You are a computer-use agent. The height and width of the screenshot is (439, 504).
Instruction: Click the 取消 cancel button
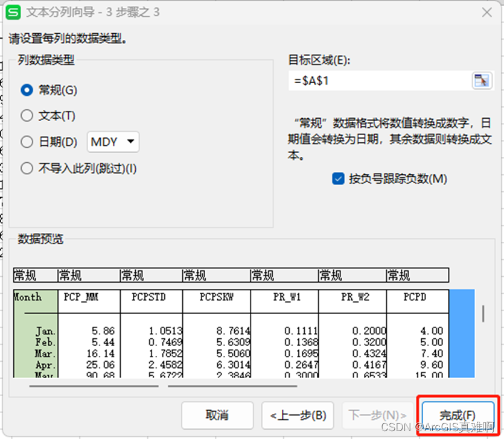coord(217,415)
